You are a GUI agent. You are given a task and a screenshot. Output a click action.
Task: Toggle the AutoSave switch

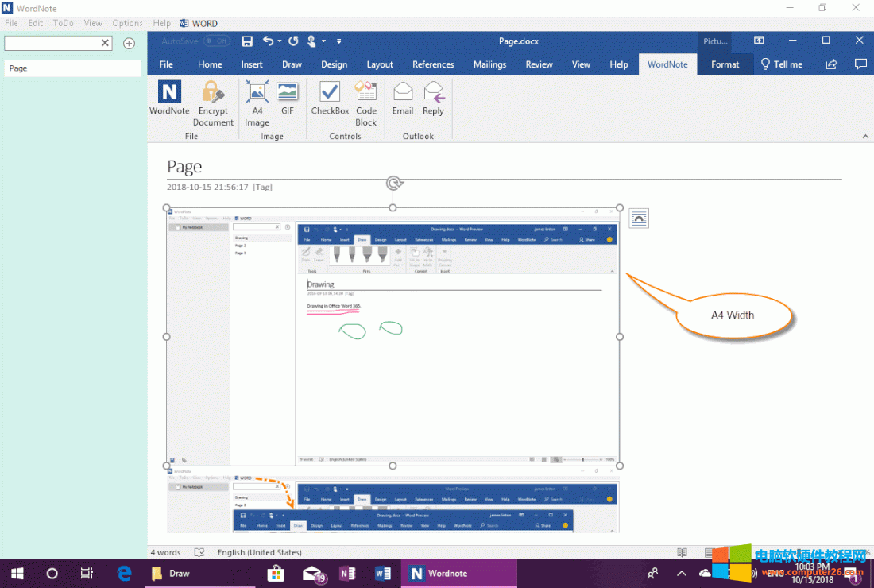(216, 41)
